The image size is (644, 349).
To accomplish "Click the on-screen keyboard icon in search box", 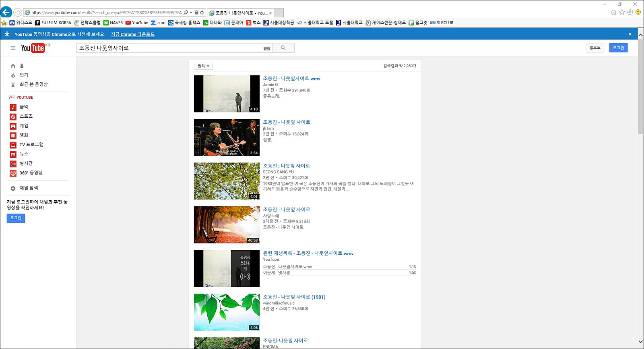I will 266,48.
